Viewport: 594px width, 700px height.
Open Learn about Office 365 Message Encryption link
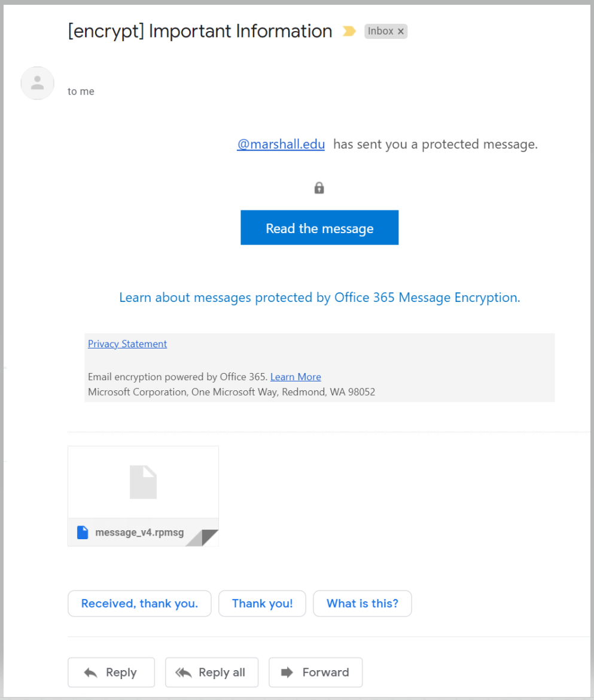pyautogui.click(x=319, y=298)
